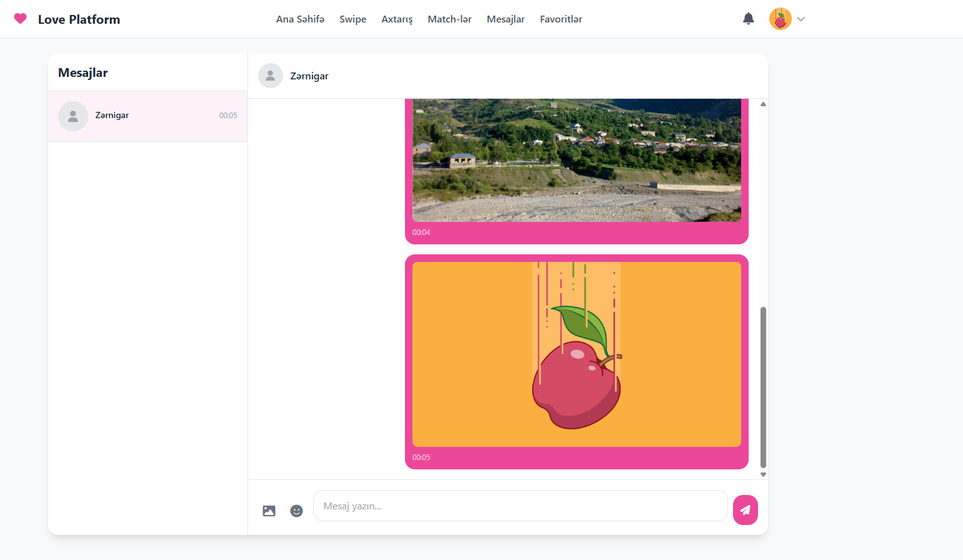Click Zərnigar's avatar in chat header
The height and width of the screenshot is (560, 963).
coord(270,76)
